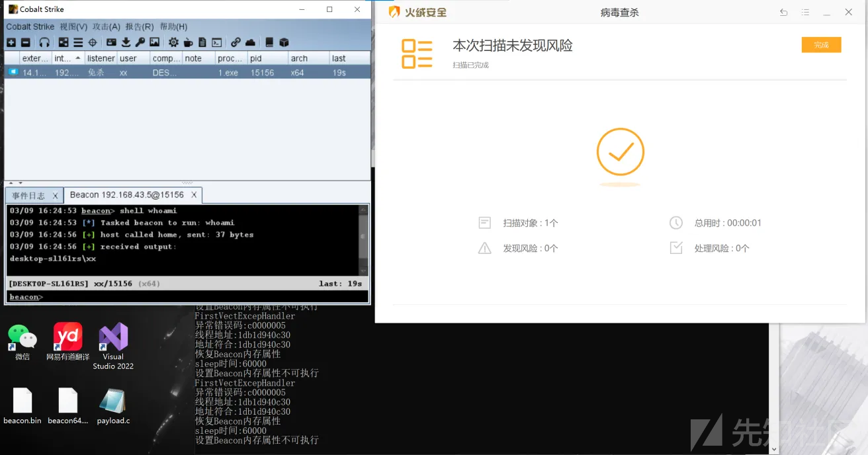
Task: Click the 完成 button in Huorong window
Action: pos(821,45)
